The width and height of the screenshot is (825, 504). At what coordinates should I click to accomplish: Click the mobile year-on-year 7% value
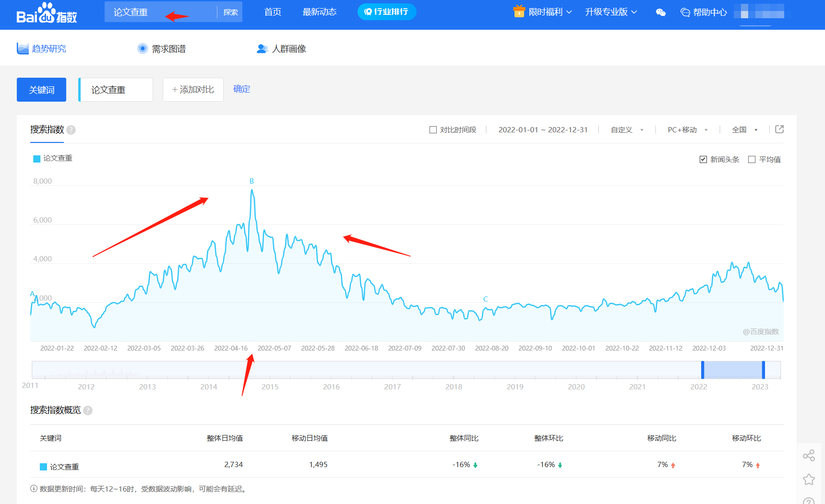point(667,465)
